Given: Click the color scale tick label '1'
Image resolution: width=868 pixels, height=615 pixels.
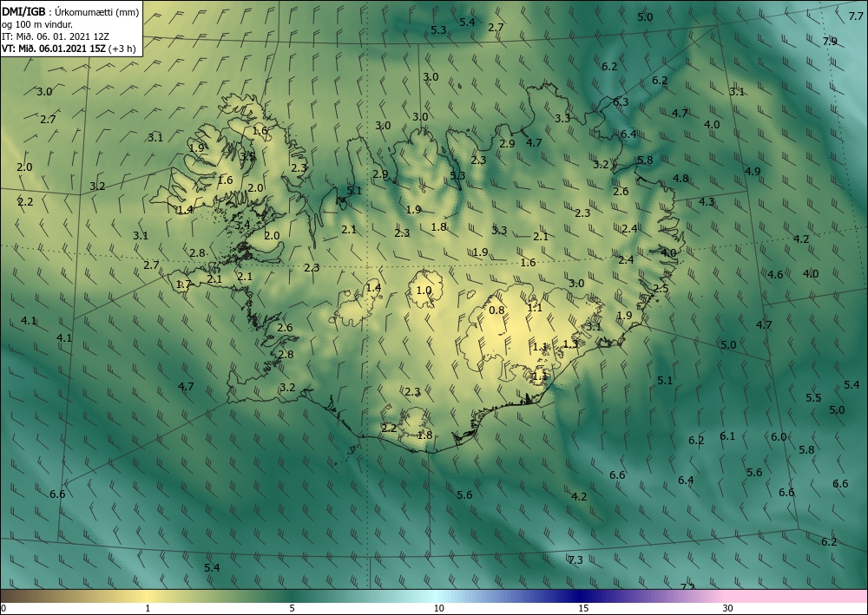Looking at the screenshot, I should click(x=148, y=608).
